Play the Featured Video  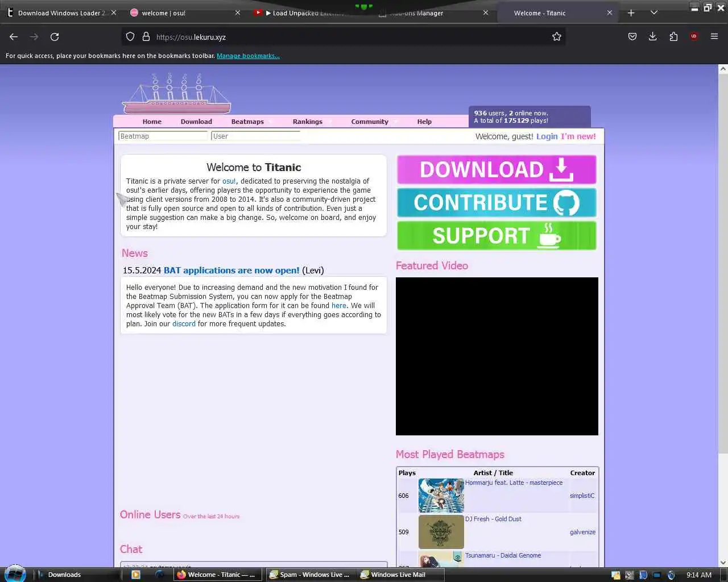pyautogui.click(x=497, y=356)
